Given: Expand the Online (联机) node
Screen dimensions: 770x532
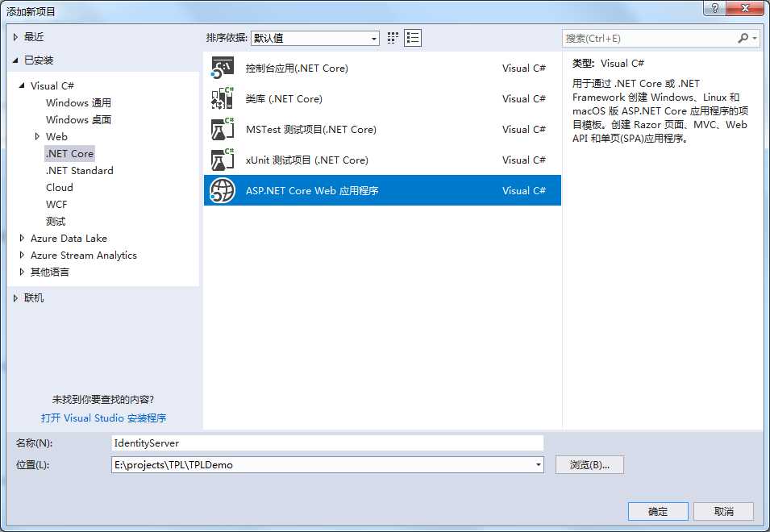Looking at the screenshot, I should pos(15,298).
